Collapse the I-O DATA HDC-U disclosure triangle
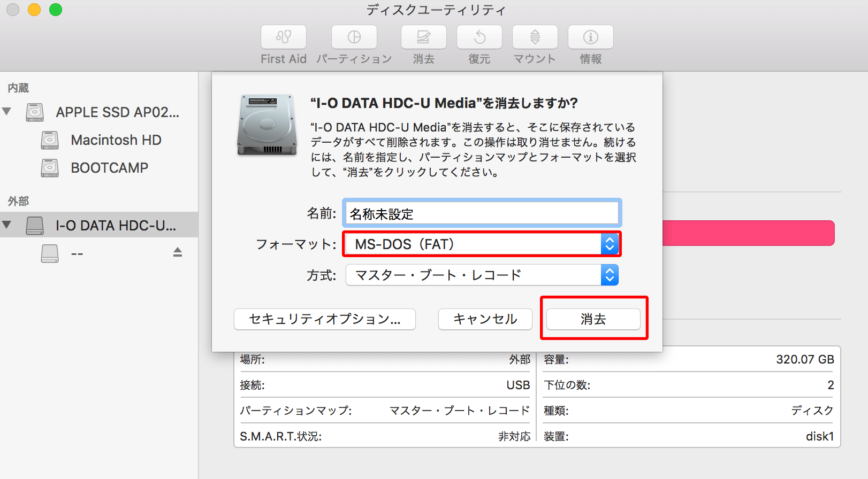 [x=7, y=225]
